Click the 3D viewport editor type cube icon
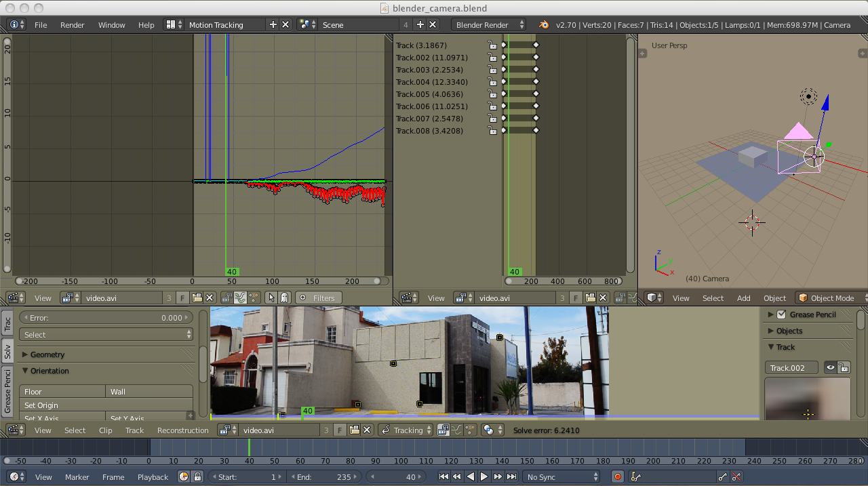 pos(651,298)
